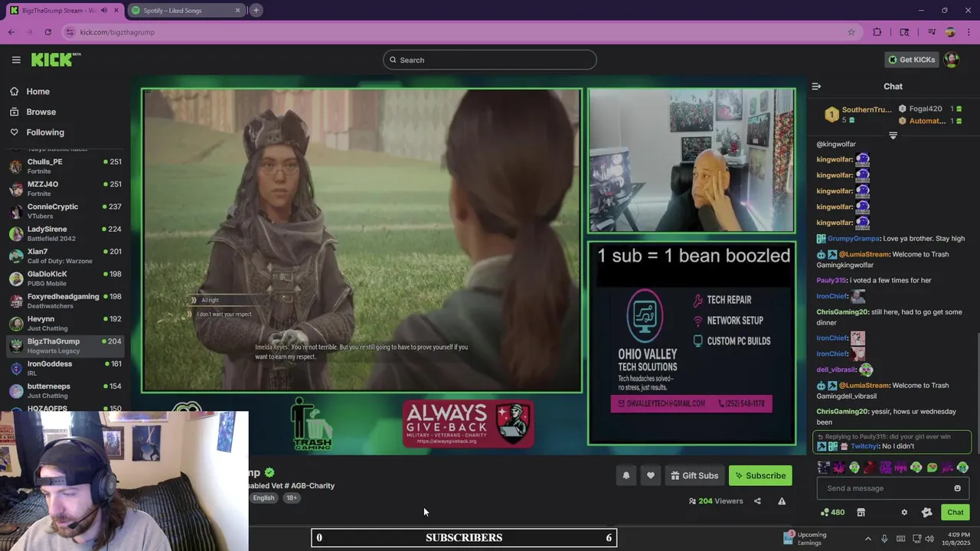Show hidden system tray icons

click(x=867, y=539)
